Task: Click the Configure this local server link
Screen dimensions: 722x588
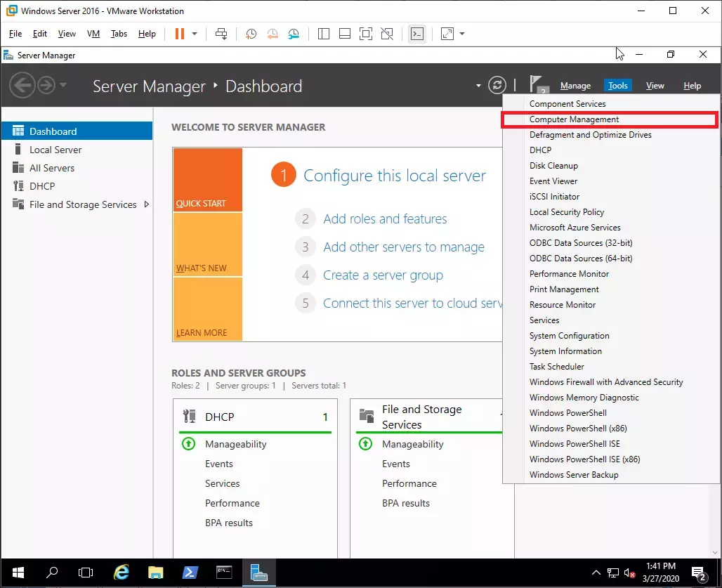Action: (395, 176)
